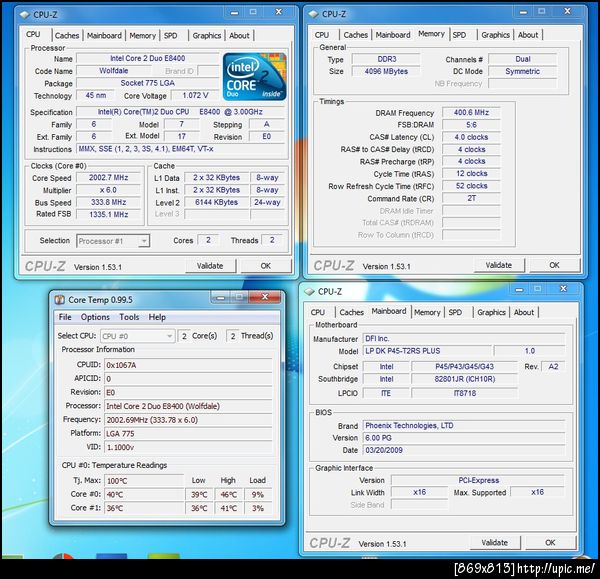Screen dimensions: 600x579
Task: Select Mainboard tab in Memory window
Action: point(393,35)
